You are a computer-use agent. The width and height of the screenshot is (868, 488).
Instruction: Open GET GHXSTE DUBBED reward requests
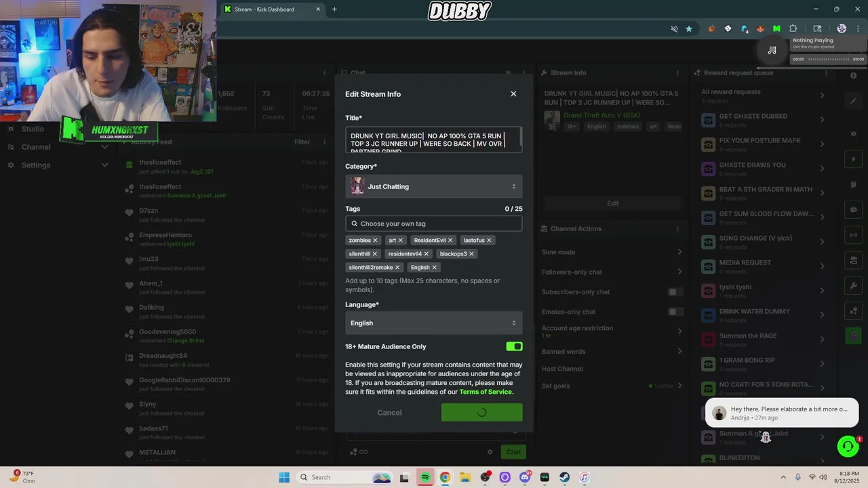[764, 120]
